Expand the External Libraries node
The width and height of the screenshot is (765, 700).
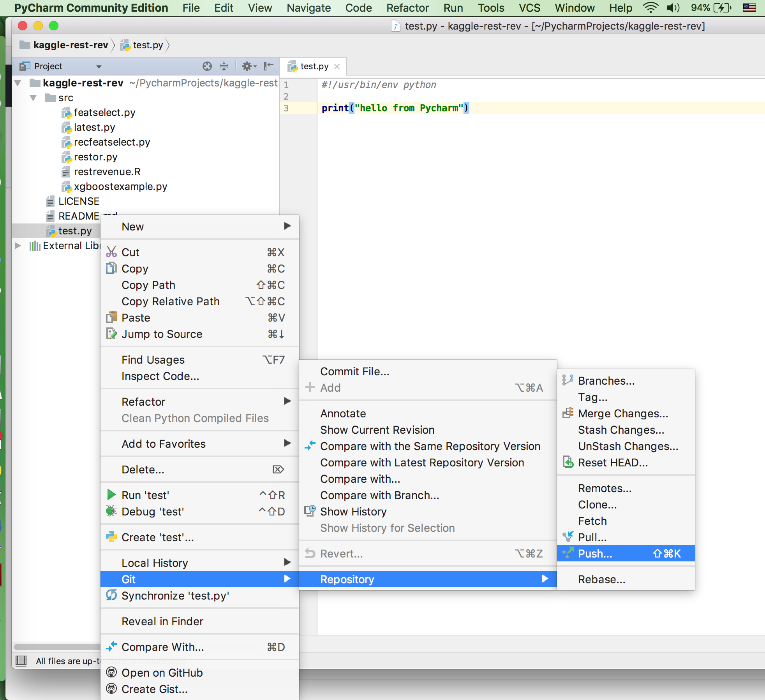18,246
